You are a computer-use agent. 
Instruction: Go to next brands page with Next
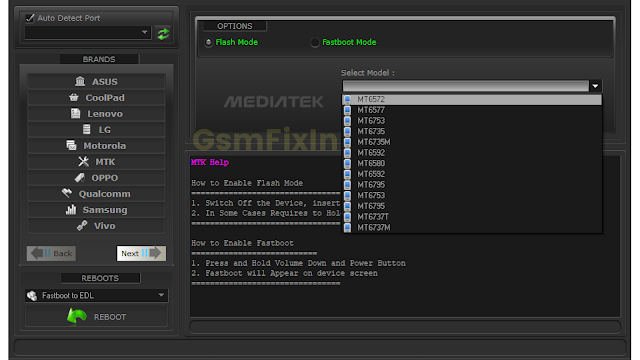click(141, 253)
